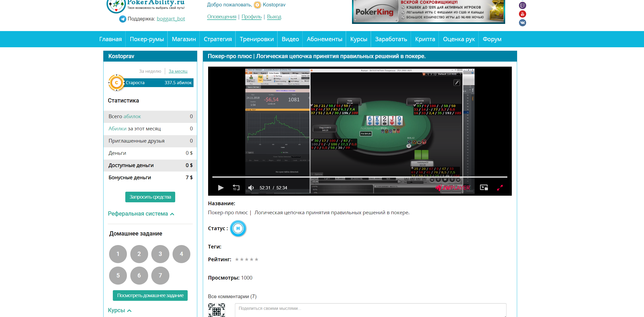Go to Главная menu item
644x317 pixels.
(x=110, y=39)
